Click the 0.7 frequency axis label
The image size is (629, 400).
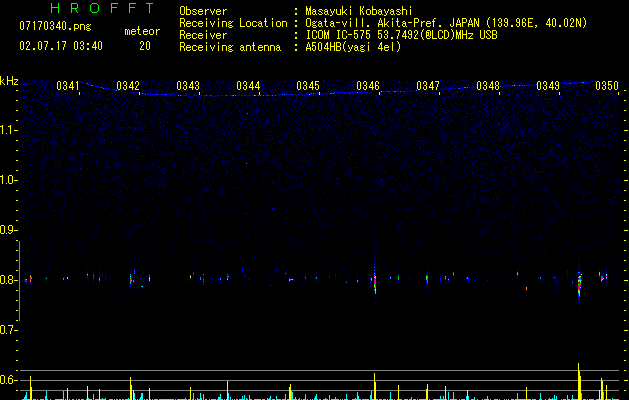pyautogui.click(x=7, y=330)
